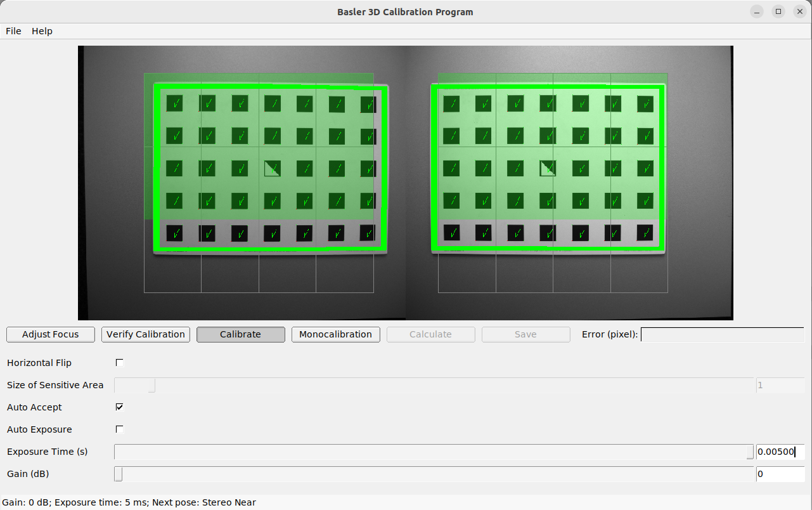Screen dimensions: 812x510
Task: Open the File menu
Action: click(13, 31)
